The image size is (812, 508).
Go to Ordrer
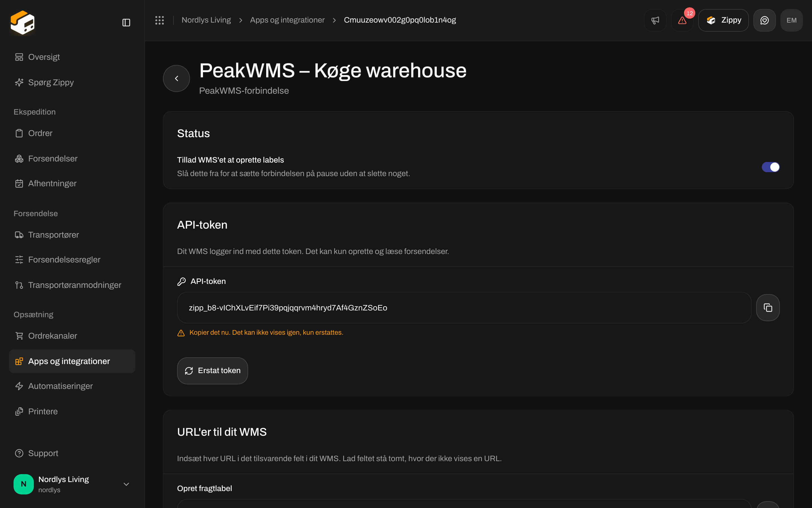click(72, 133)
